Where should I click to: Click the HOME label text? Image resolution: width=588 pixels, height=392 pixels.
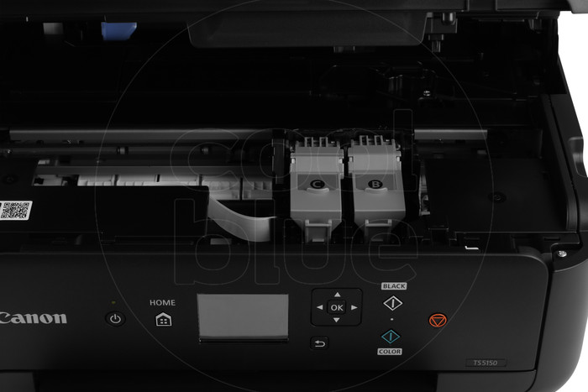click(x=162, y=302)
